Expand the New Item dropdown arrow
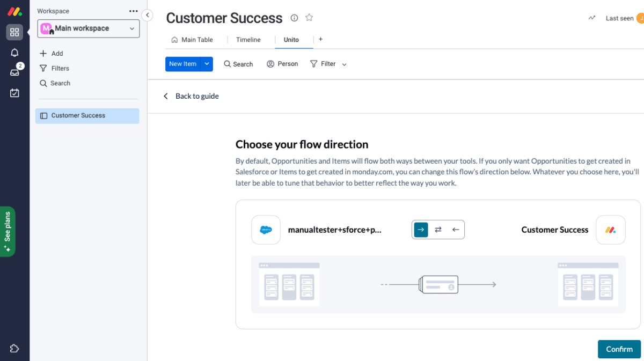The height and width of the screenshot is (361, 644). coord(207,64)
